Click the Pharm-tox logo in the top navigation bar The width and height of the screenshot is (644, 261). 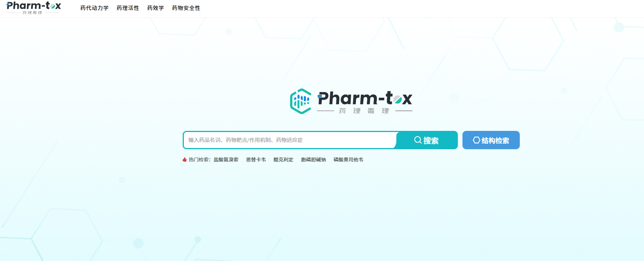(34, 8)
